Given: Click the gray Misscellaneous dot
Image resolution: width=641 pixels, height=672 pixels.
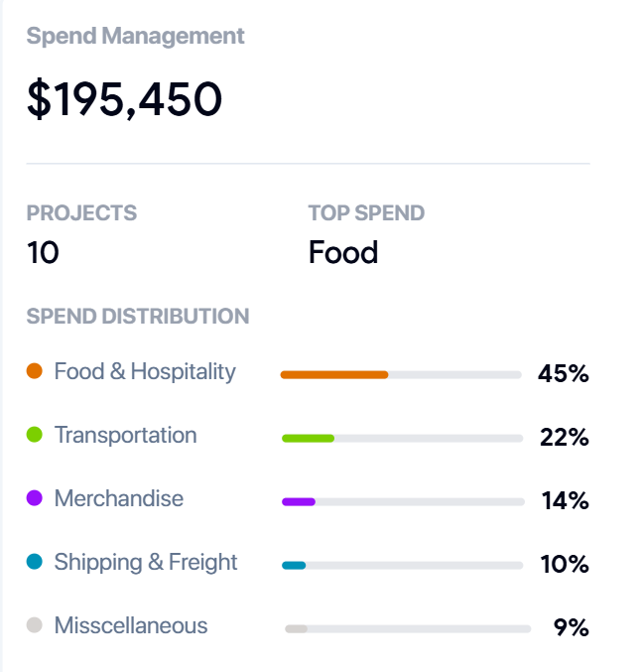Looking at the screenshot, I should (35, 625).
